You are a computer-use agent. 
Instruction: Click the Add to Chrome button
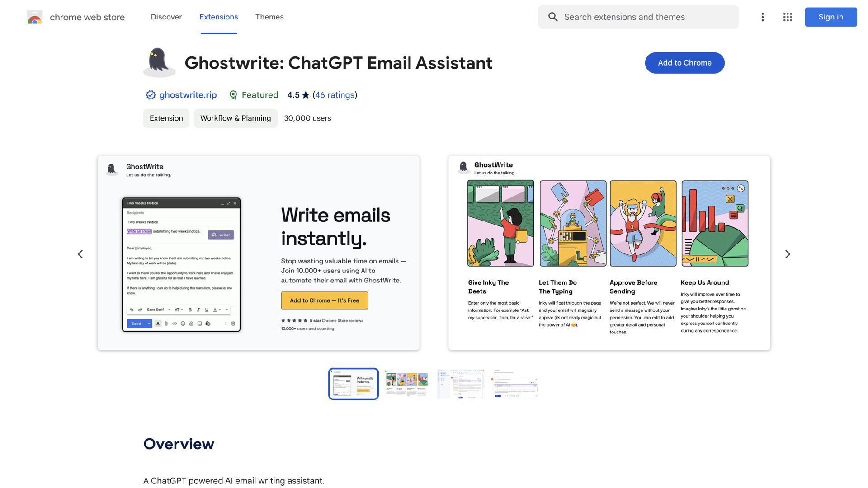[x=684, y=63]
